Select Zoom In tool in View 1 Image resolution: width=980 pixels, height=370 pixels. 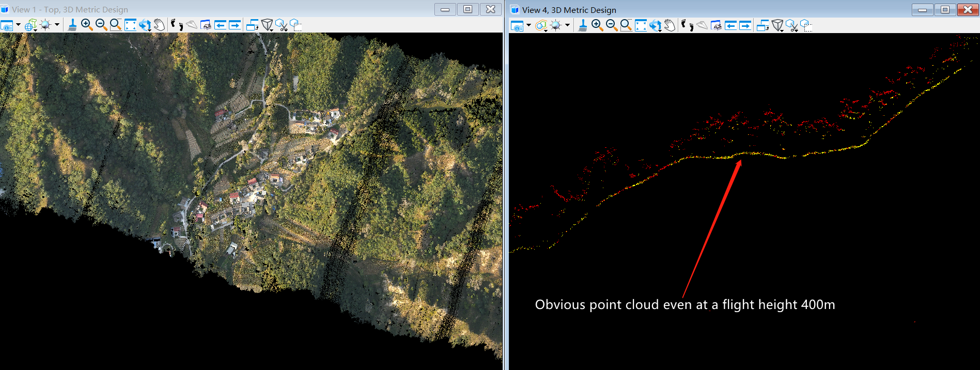[87, 25]
